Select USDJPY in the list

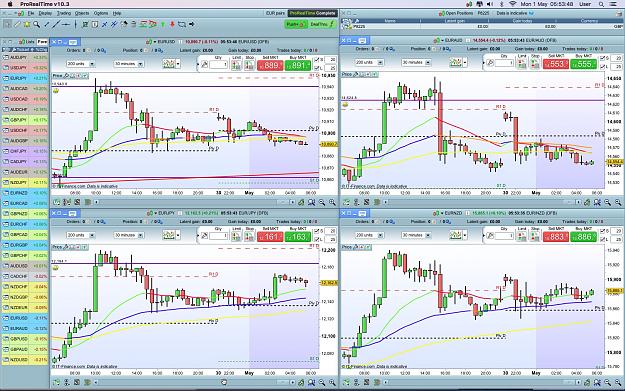click(x=25, y=68)
